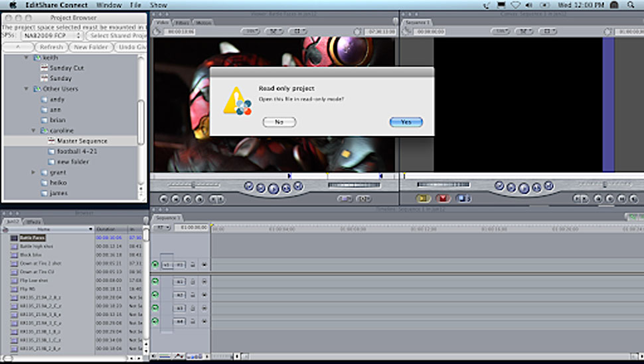
Task: Switch to the Effects tab in Browser
Action: [x=33, y=222]
